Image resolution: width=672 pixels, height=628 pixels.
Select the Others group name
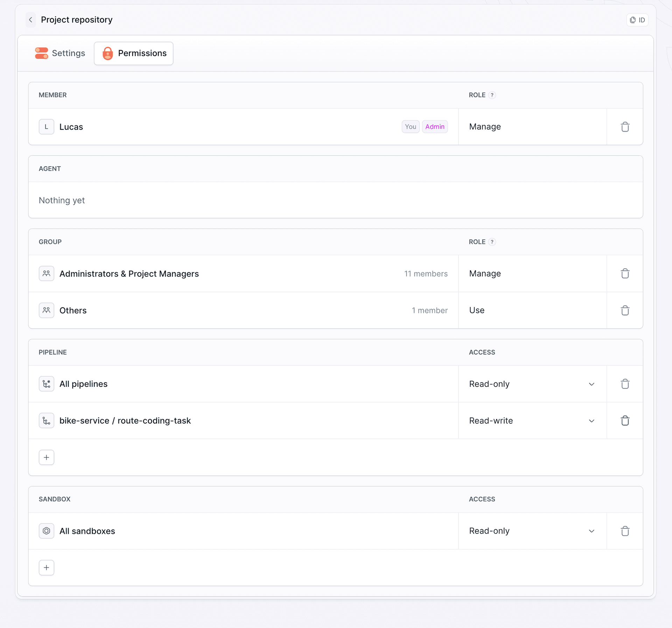73,310
